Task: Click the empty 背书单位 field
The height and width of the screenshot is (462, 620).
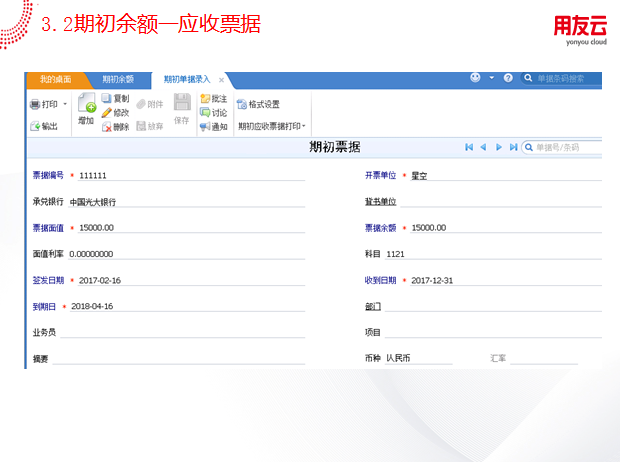Action: (x=501, y=201)
